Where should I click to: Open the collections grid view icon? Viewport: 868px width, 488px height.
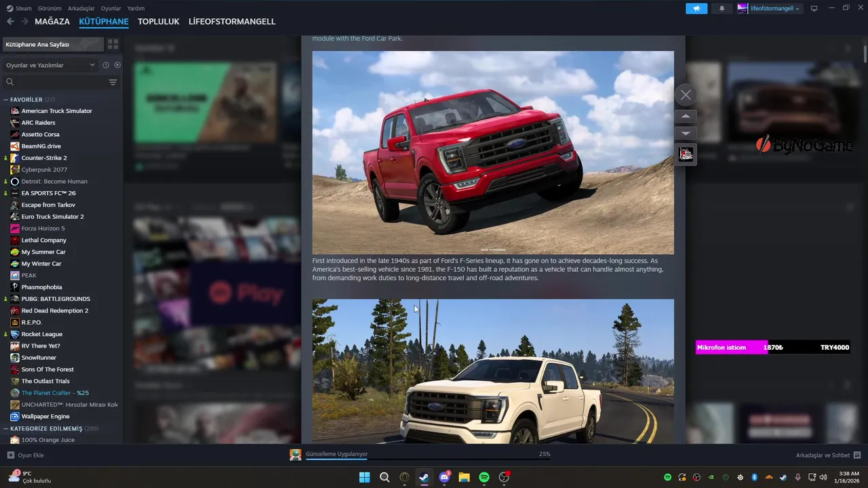coord(113,44)
